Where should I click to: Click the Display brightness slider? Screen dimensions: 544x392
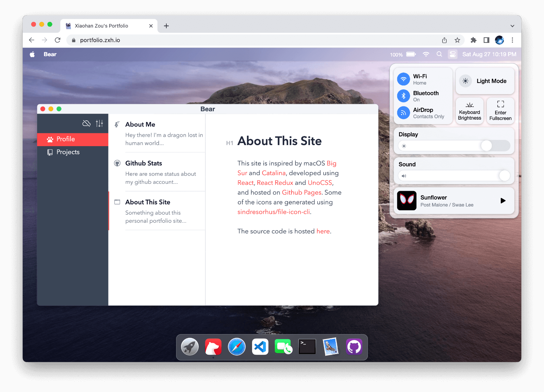pyautogui.click(x=454, y=146)
